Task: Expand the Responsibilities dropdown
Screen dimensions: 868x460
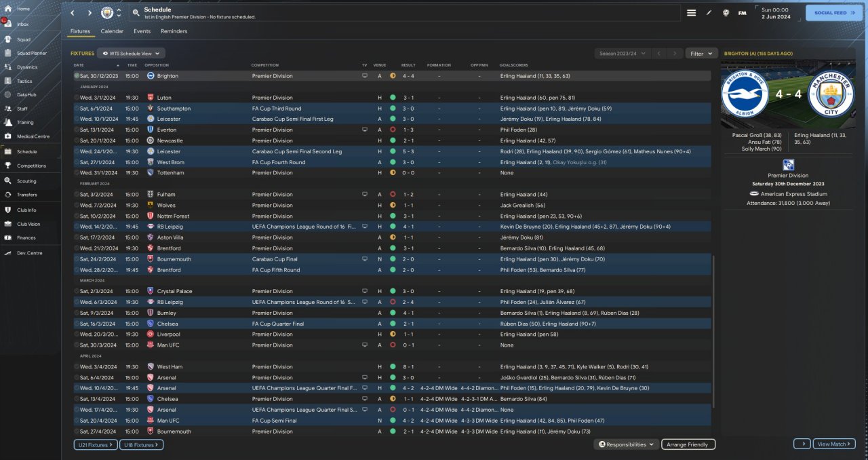Action: click(x=627, y=444)
